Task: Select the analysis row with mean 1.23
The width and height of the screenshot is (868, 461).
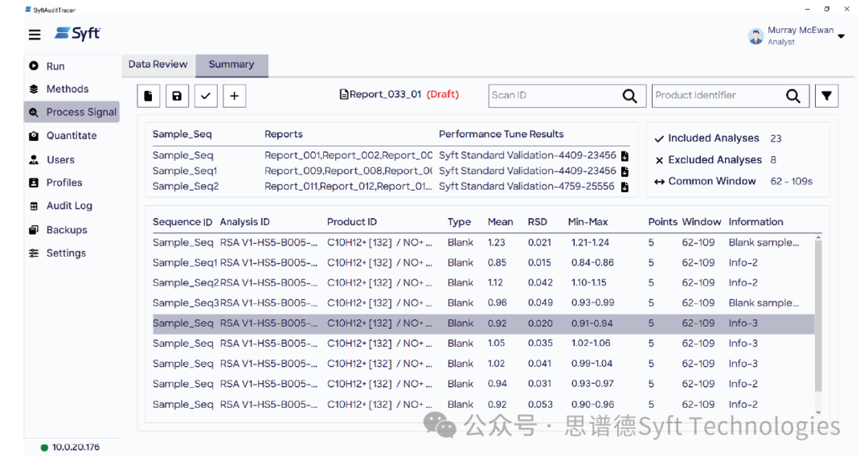Action: 483,243
